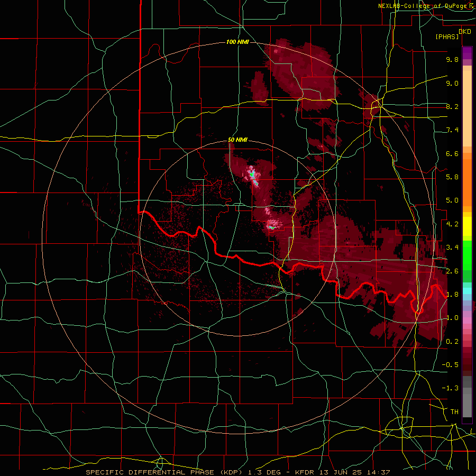476x476 pixels.
Task: Pick the purple top segment of color bar
Action: (x=467, y=53)
